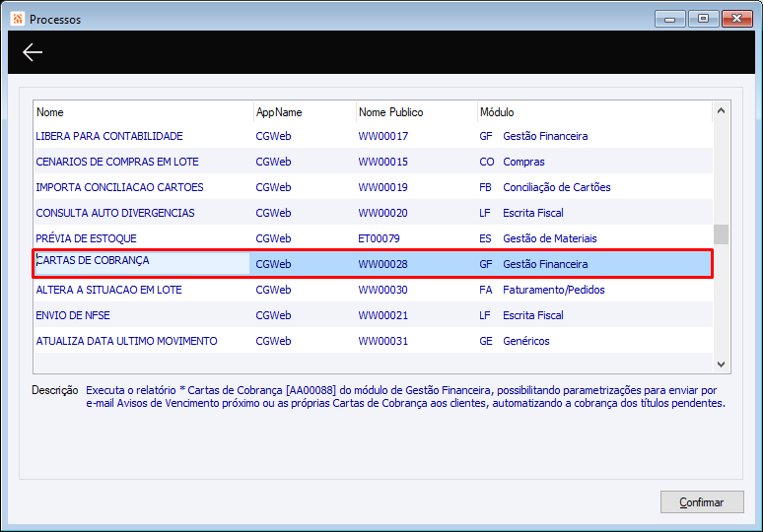Screen dimensions: 763x532
Task: Click the Processos app icon in title bar
Action: coord(18,19)
